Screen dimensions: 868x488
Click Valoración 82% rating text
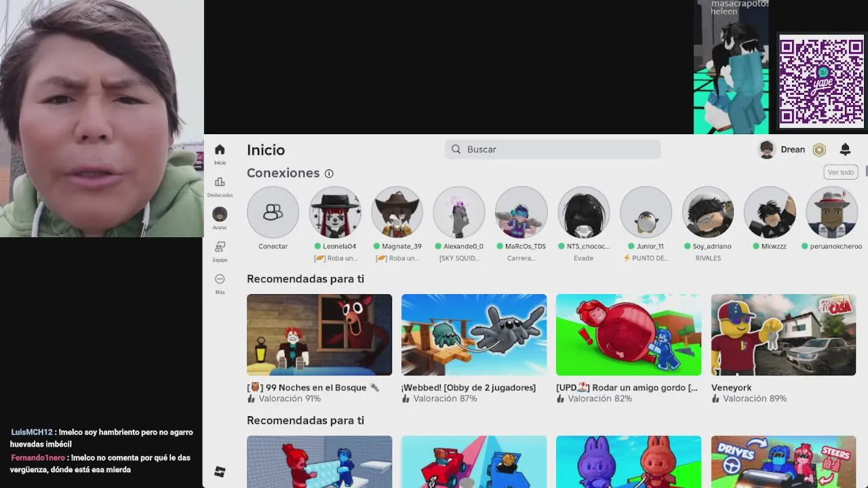(x=599, y=399)
